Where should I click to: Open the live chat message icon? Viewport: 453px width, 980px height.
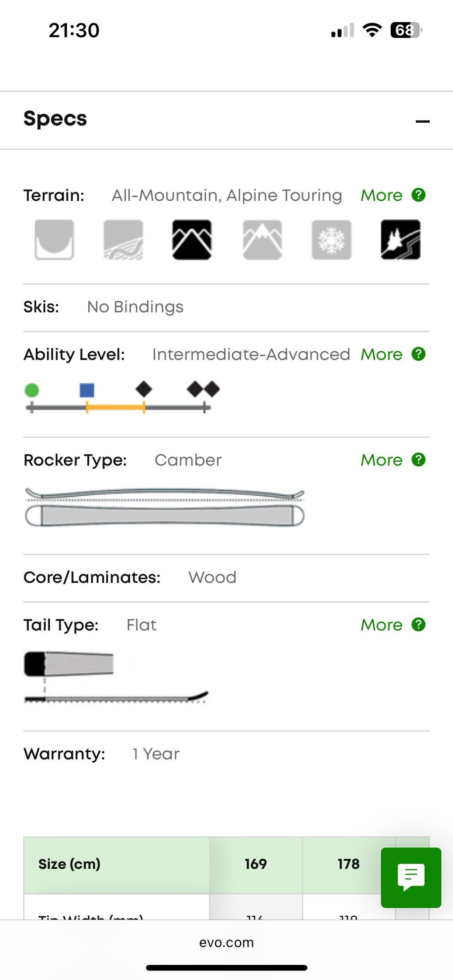tap(411, 877)
